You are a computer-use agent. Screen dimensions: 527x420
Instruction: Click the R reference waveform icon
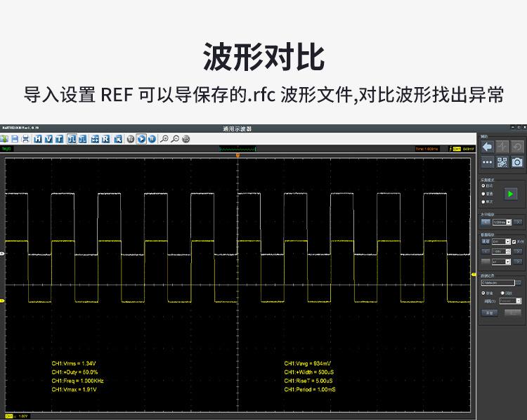105,139
